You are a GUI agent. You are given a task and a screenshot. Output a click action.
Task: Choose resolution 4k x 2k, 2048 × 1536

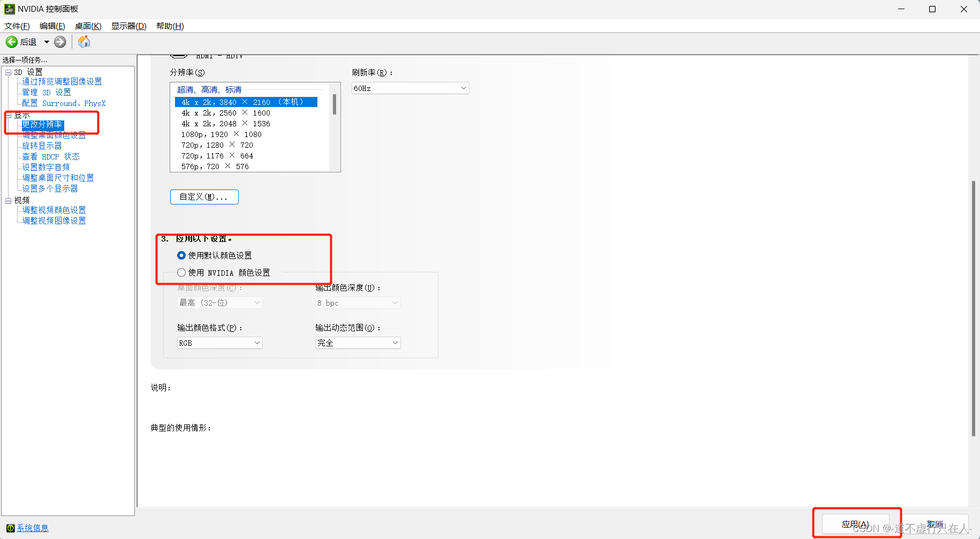click(x=226, y=124)
